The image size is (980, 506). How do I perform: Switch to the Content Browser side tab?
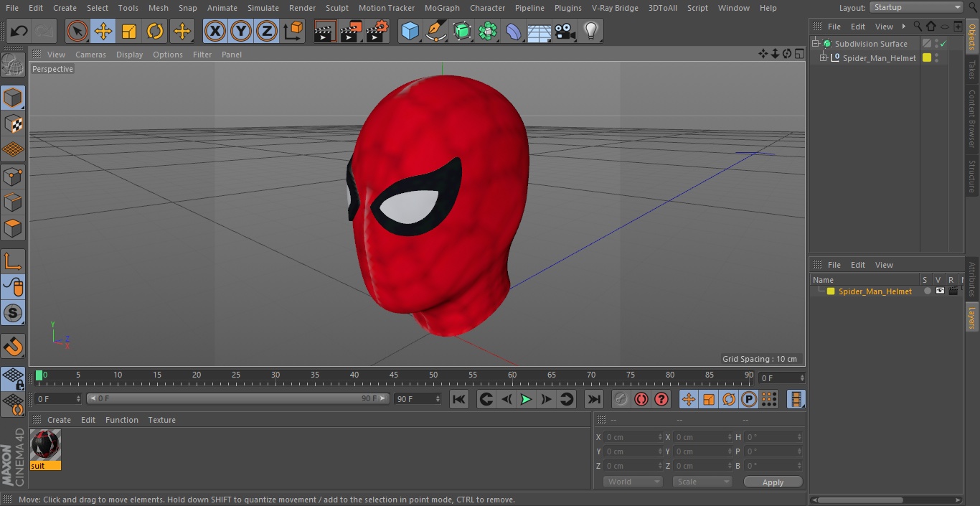point(972,118)
